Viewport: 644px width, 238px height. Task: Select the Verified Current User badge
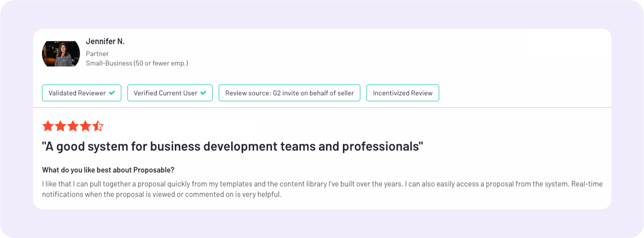point(170,93)
